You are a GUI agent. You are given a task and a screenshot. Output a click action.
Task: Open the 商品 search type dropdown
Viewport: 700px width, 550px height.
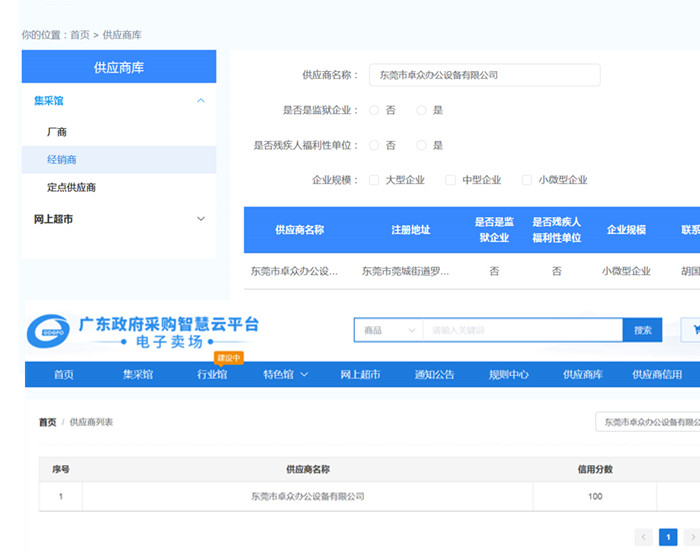[x=388, y=330]
